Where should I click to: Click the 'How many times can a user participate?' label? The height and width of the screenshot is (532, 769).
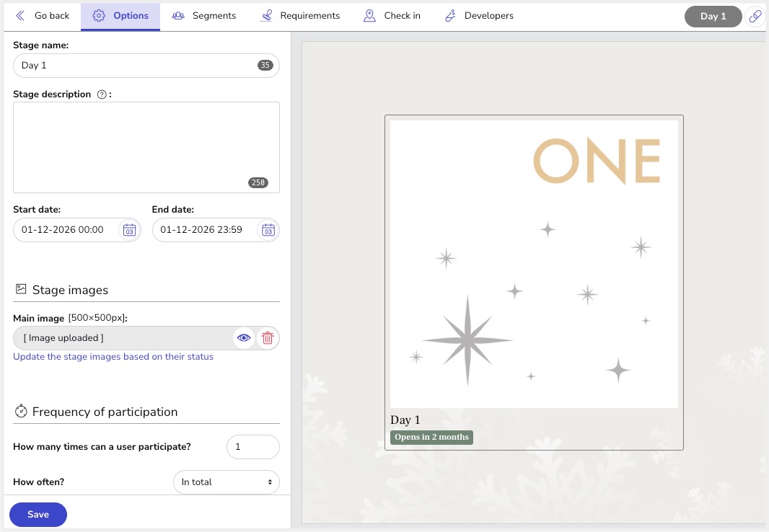point(102,447)
